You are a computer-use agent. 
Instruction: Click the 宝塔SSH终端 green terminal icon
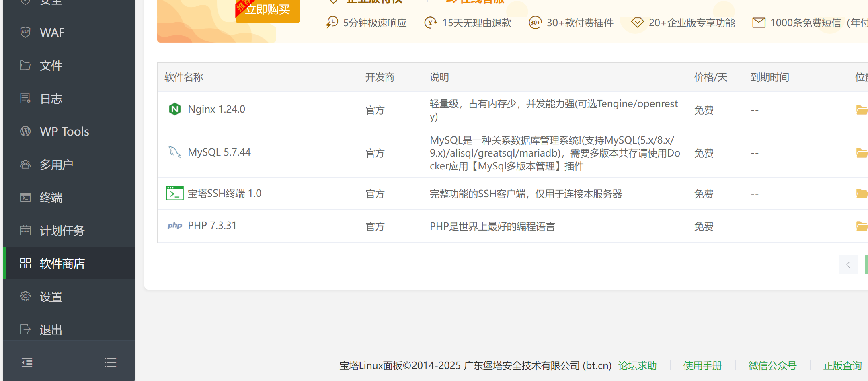[175, 193]
